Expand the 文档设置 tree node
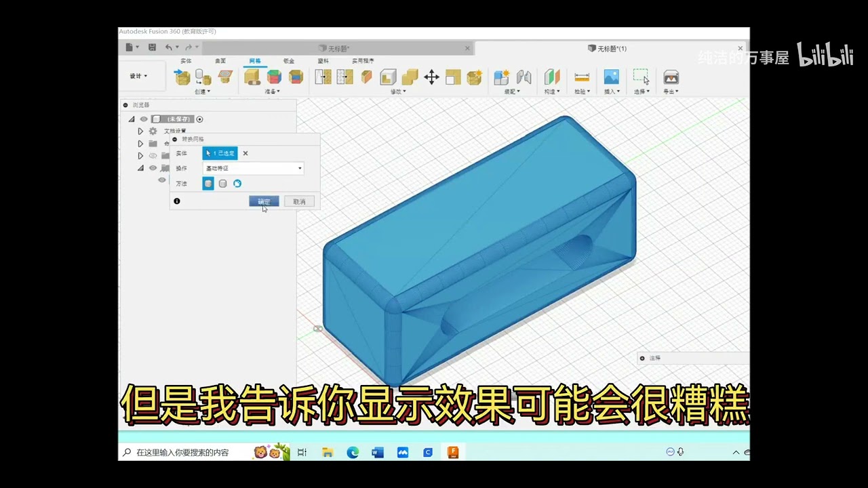The height and width of the screenshot is (488, 868). [x=140, y=131]
